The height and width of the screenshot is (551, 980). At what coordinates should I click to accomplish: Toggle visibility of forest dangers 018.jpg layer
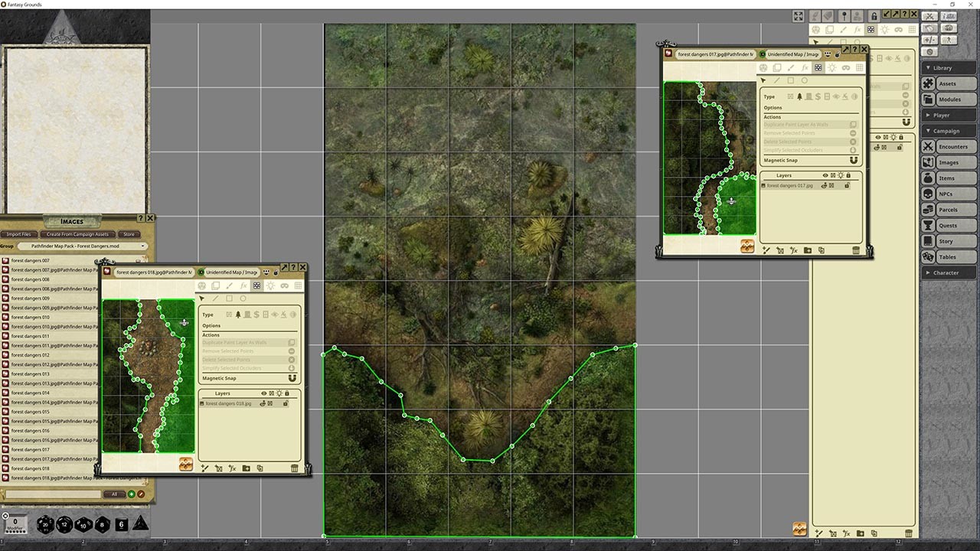coord(262,403)
